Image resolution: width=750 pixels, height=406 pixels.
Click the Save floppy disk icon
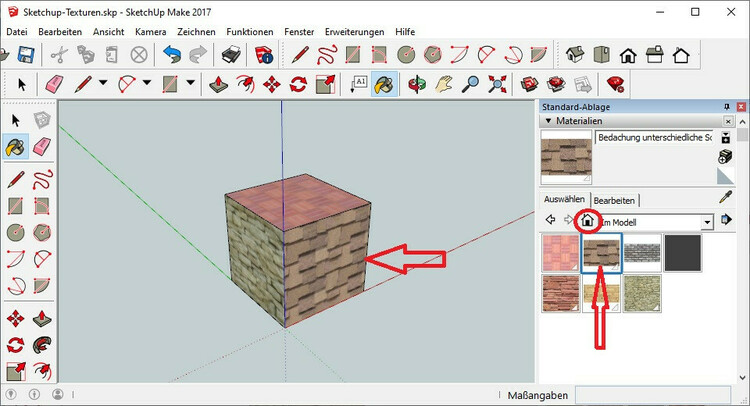pos(26,55)
